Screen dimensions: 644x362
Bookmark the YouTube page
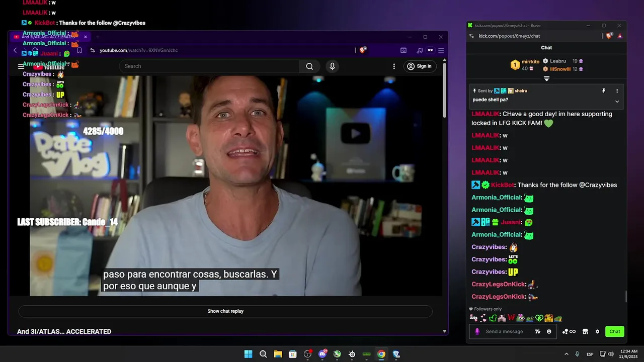pyautogui.click(x=79, y=50)
